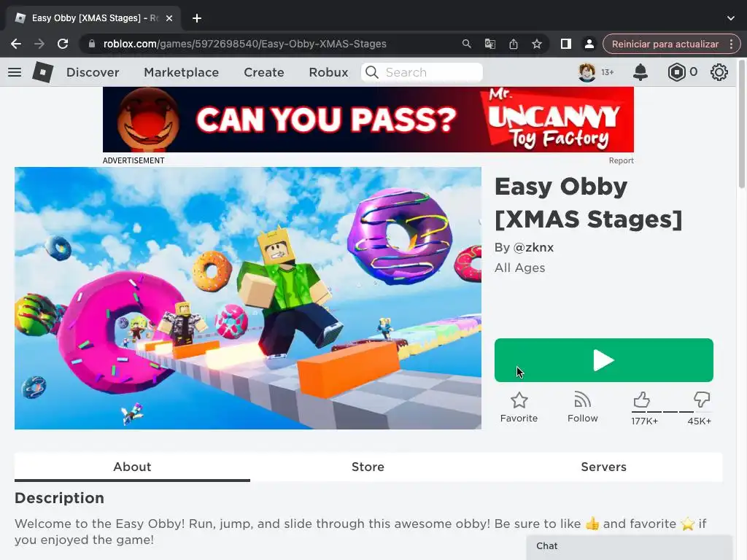747x560 pixels.
Task: Switch to the Servers tab
Action: pyautogui.click(x=603, y=467)
